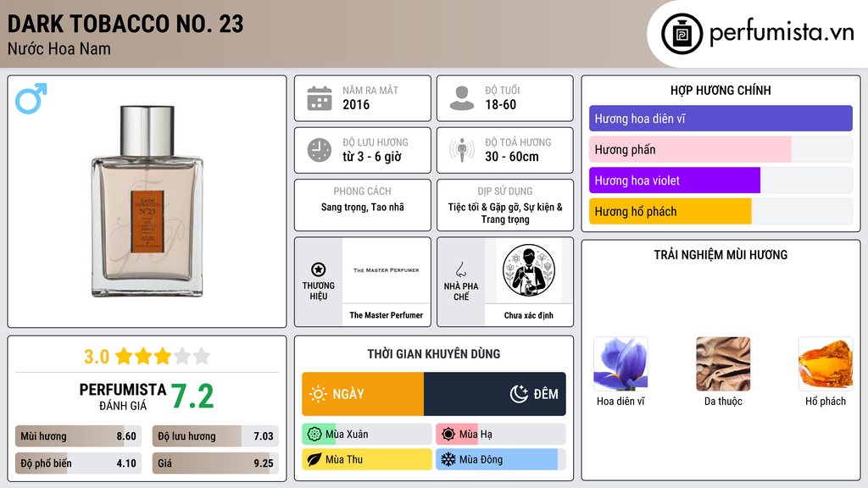Screen dimensions: 868x488
Task: Click the calendar icon for launch year
Action: point(320,98)
